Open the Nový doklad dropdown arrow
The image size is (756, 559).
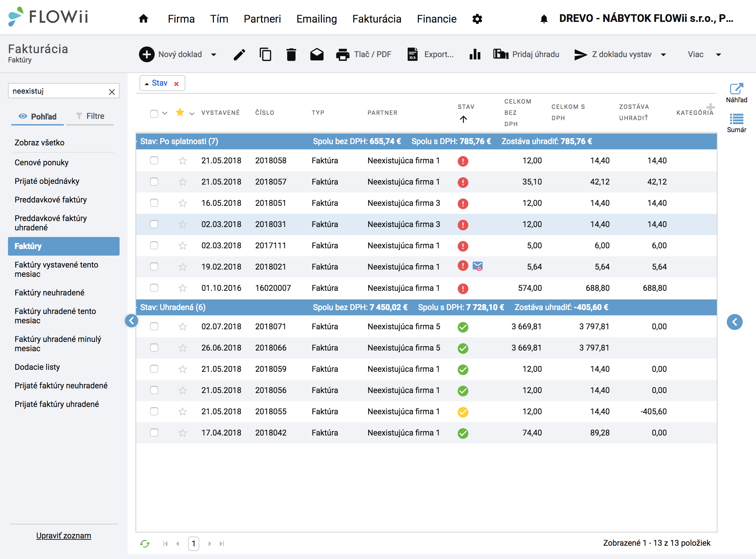click(x=214, y=54)
